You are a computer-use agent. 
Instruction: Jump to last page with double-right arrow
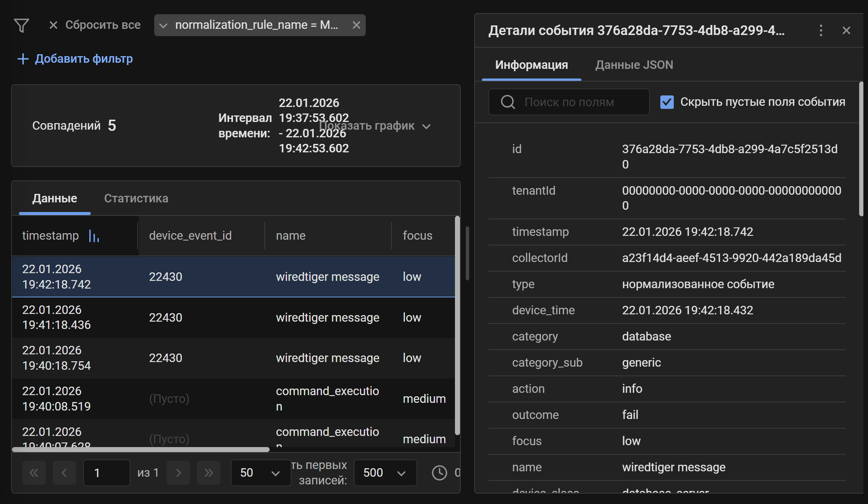click(x=208, y=473)
